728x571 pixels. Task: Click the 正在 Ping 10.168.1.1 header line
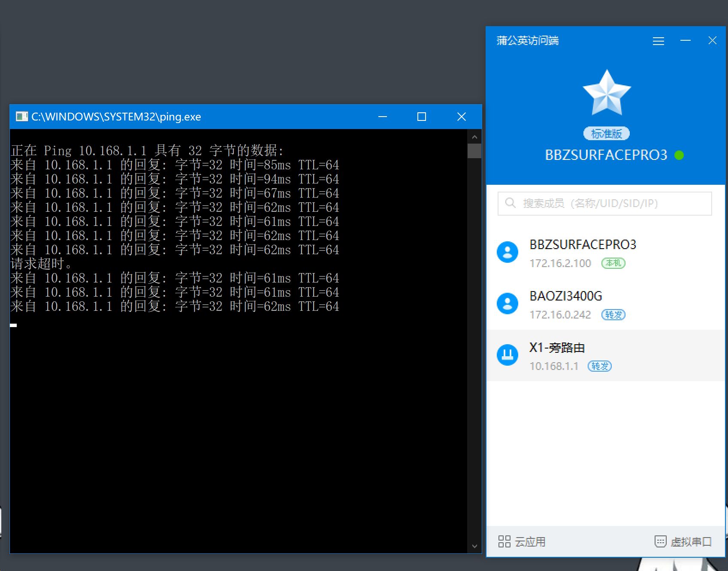point(147,150)
